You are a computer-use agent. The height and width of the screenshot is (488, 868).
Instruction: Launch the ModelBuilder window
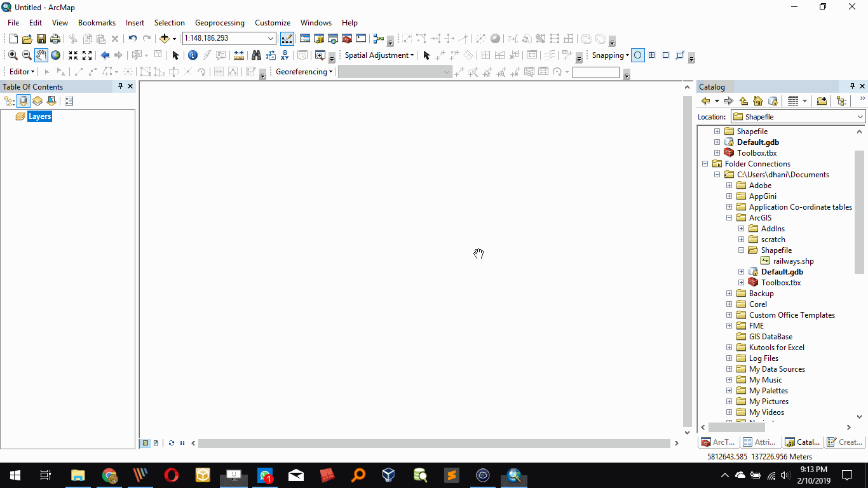pyautogui.click(x=379, y=39)
